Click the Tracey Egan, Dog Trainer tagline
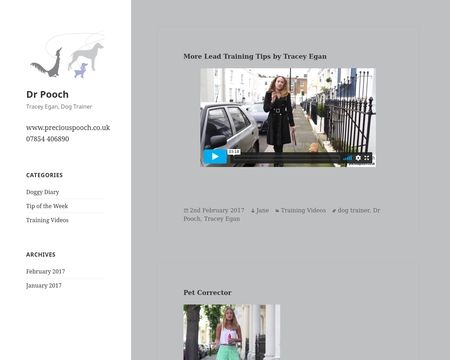 coord(59,107)
